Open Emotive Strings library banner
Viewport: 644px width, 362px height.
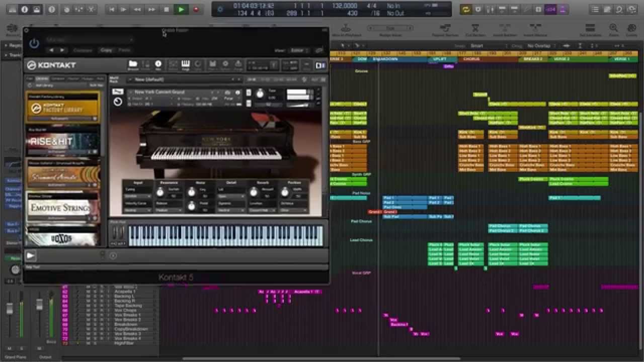62,208
